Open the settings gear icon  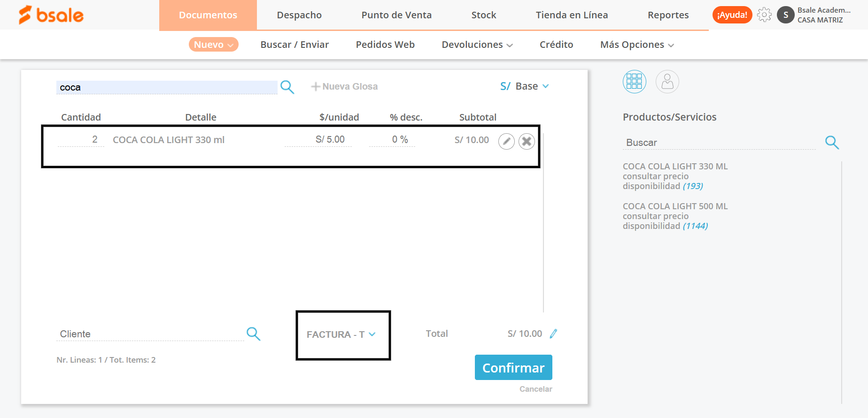(x=764, y=15)
